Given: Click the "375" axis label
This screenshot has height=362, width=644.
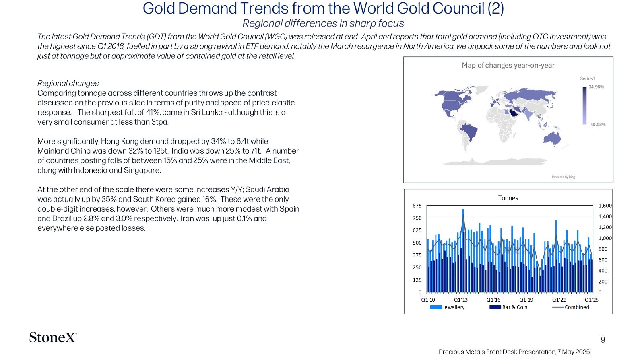Looking at the screenshot, I should pos(417,255).
